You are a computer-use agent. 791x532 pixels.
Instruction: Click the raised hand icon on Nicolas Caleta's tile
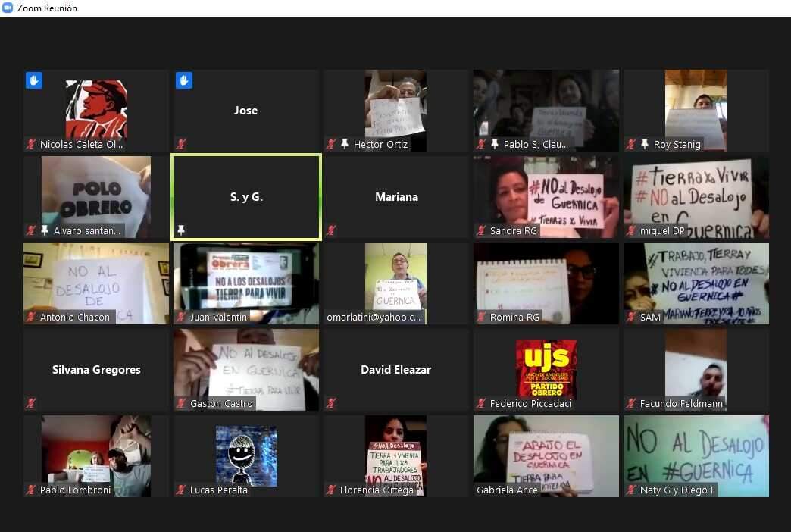coord(34,80)
